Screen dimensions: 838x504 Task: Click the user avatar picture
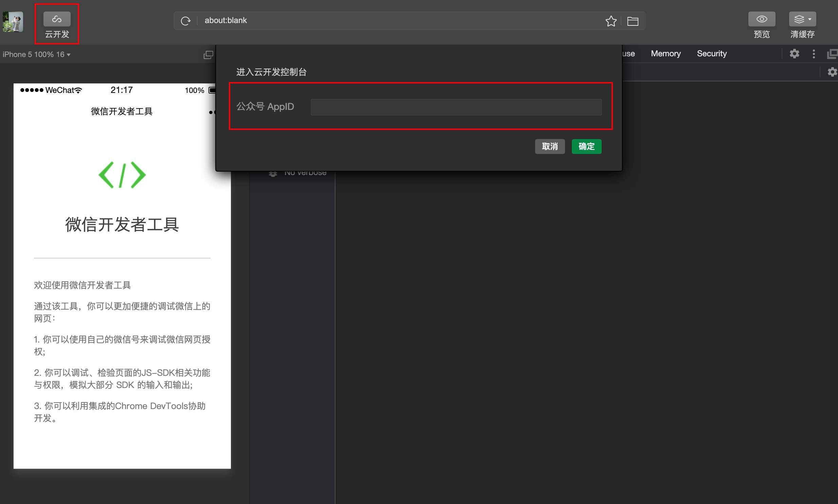tap(13, 22)
